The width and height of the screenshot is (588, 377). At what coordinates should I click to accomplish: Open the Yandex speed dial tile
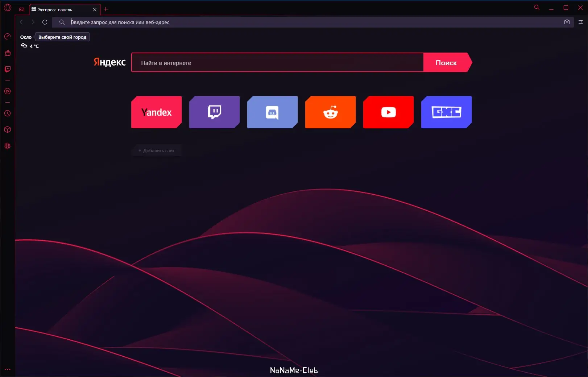[x=157, y=112]
